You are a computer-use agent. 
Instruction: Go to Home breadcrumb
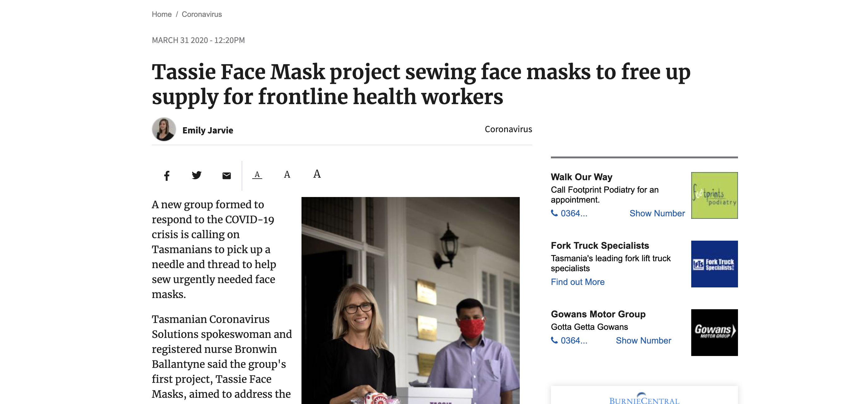coord(162,14)
